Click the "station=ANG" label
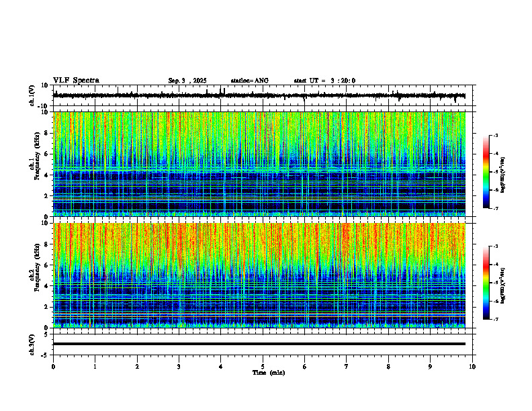The image size is (532, 411). coord(249,81)
